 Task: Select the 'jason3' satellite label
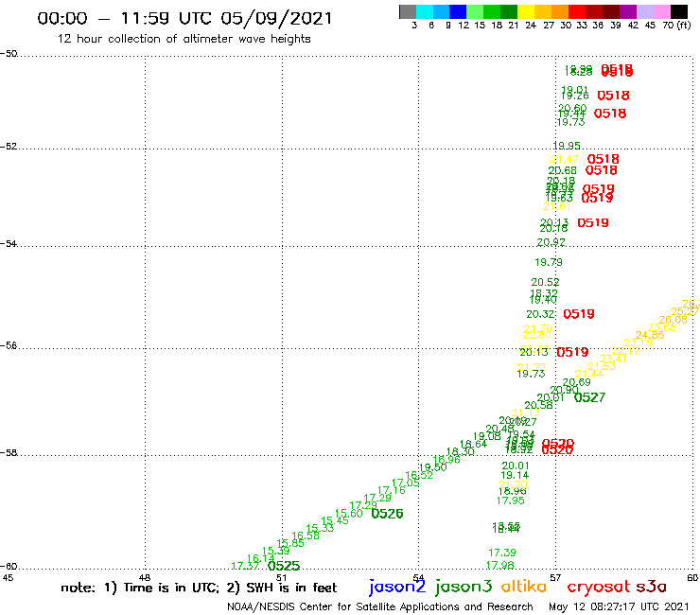(x=464, y=587)
